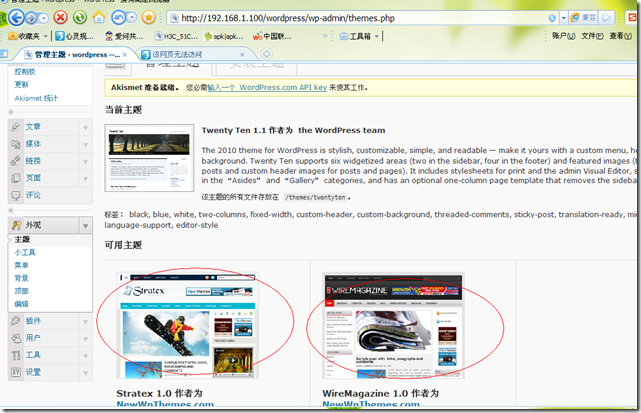Open the dropdown beside the undo-close button
The image size is (641, 413).
tap(132, 17)
